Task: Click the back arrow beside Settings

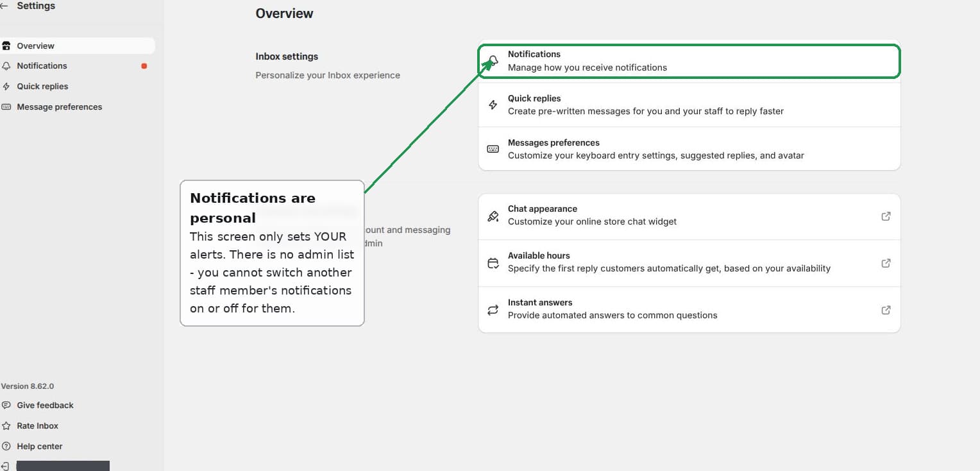Action: tap(4, 6)
